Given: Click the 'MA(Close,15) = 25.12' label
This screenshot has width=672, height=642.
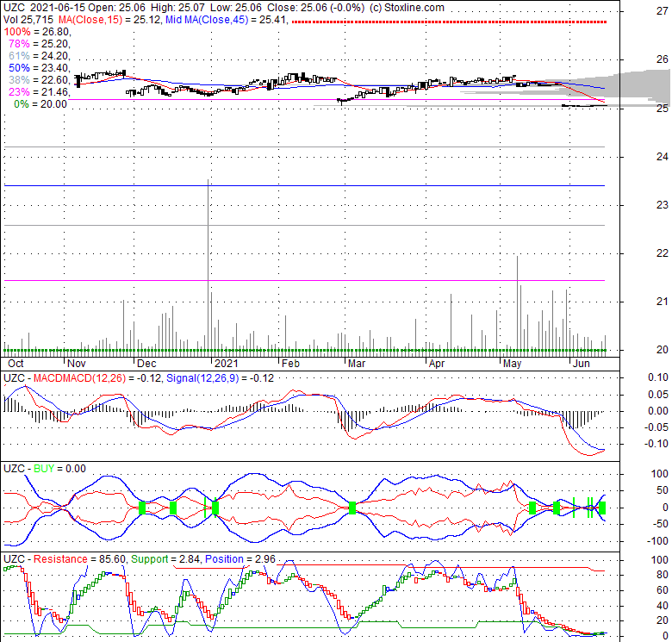Looking at the screenshot, I should tap(109, 20).
